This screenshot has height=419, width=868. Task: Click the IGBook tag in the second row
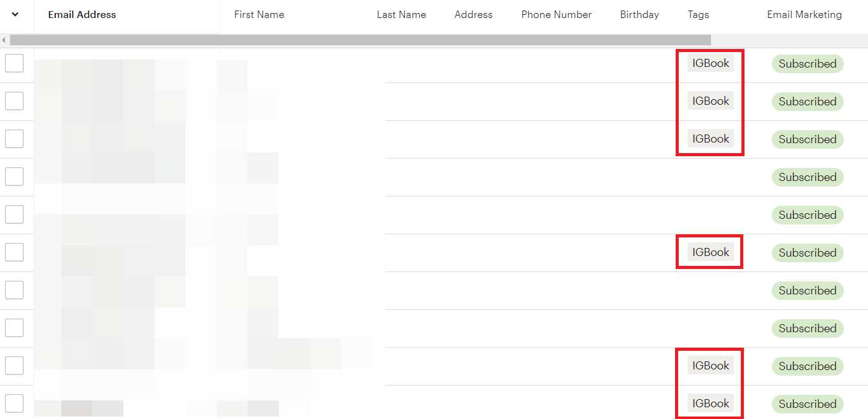pyautogui.click(x=710, y=101)
